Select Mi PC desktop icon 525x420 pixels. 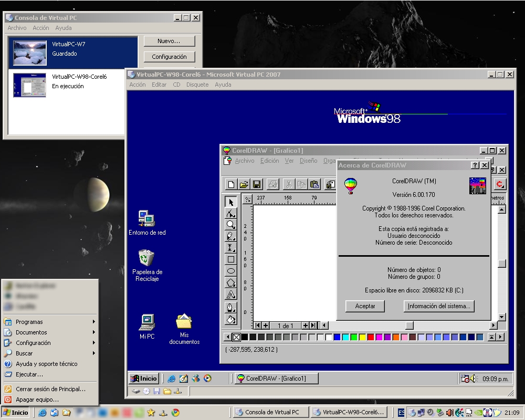(x=147, y=327)
